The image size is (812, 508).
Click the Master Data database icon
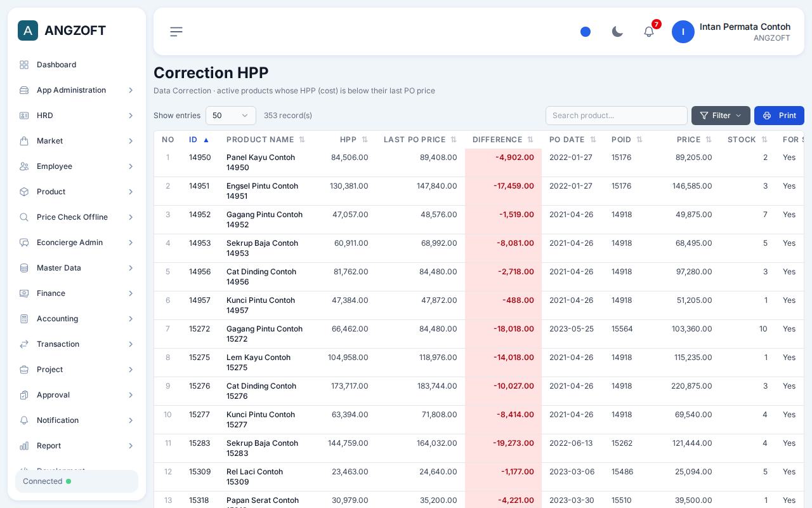pos(24,268)
